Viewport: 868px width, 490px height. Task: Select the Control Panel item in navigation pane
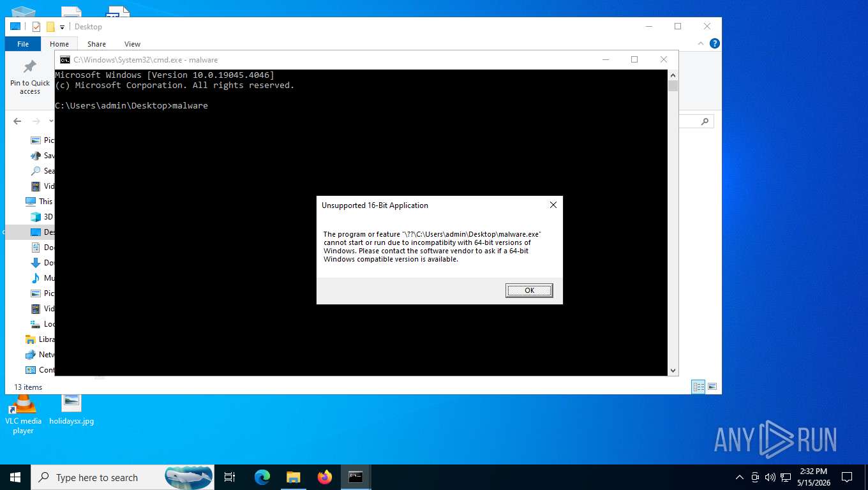click(40, 370)
